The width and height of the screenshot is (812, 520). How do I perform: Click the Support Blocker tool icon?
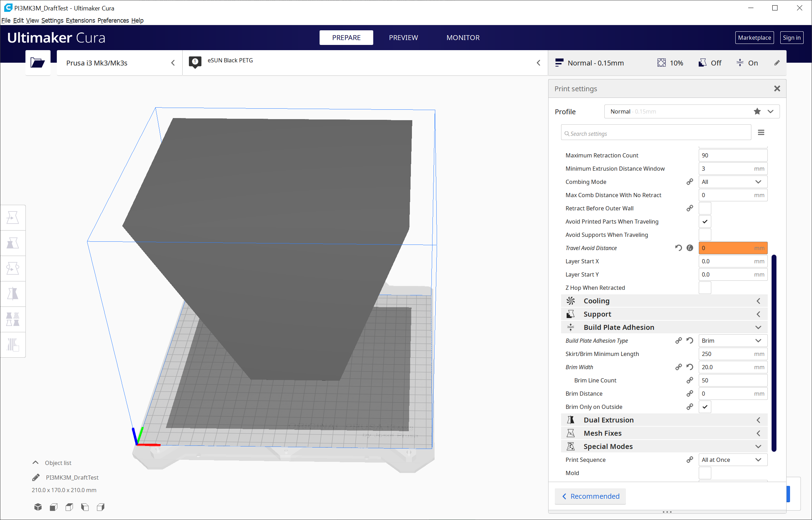coord(13,345)
